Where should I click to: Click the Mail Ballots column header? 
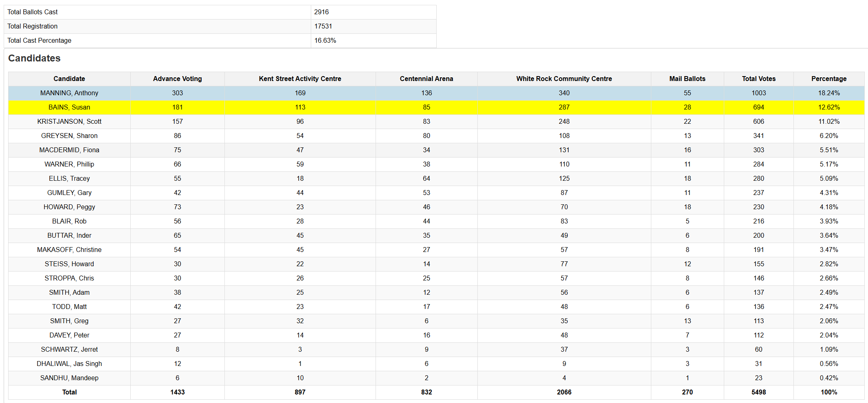pos(687,79)
